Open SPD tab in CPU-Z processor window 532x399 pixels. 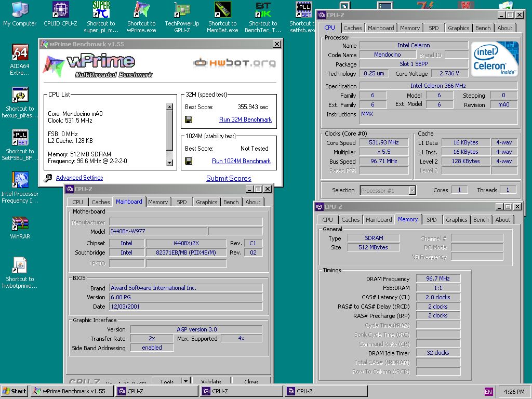coord(434,28)
